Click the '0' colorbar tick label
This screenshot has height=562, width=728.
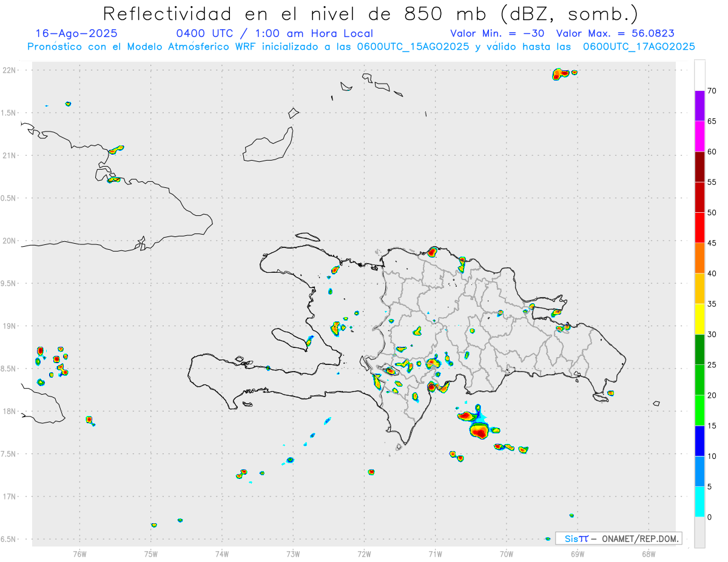click(709, 517)
